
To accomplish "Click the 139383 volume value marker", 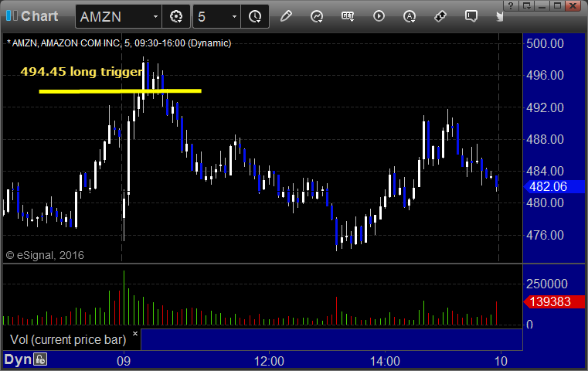I will tap(554, 301).
